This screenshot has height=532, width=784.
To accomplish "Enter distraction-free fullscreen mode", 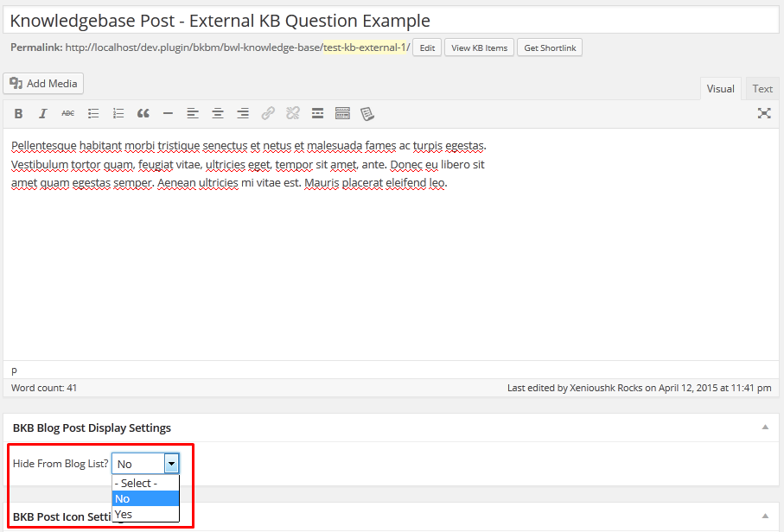I will pos(764,113).
